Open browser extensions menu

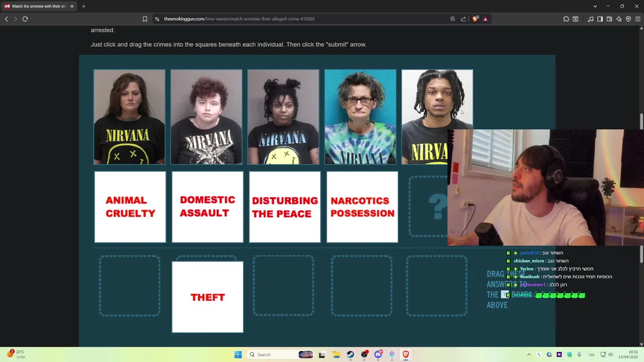point(566,19)
